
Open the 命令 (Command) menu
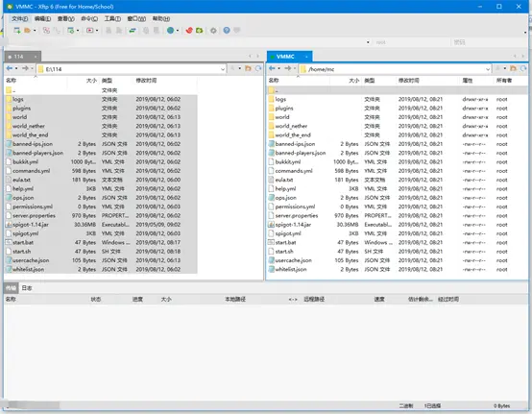coord(89,18)
